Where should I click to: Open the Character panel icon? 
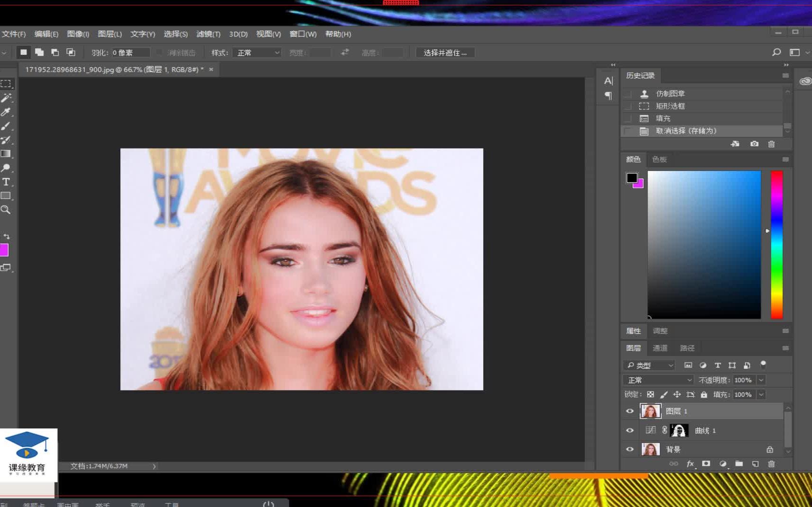pos(608,80)
